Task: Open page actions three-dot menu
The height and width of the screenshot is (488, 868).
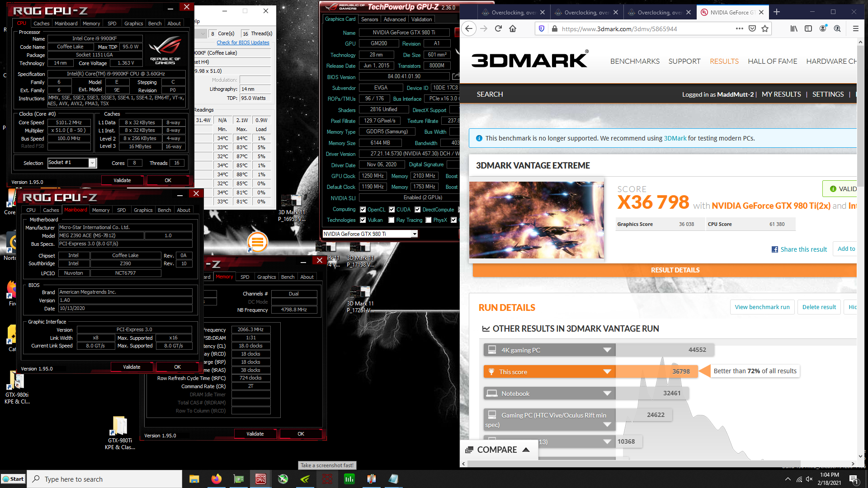Action: [740, 28]
